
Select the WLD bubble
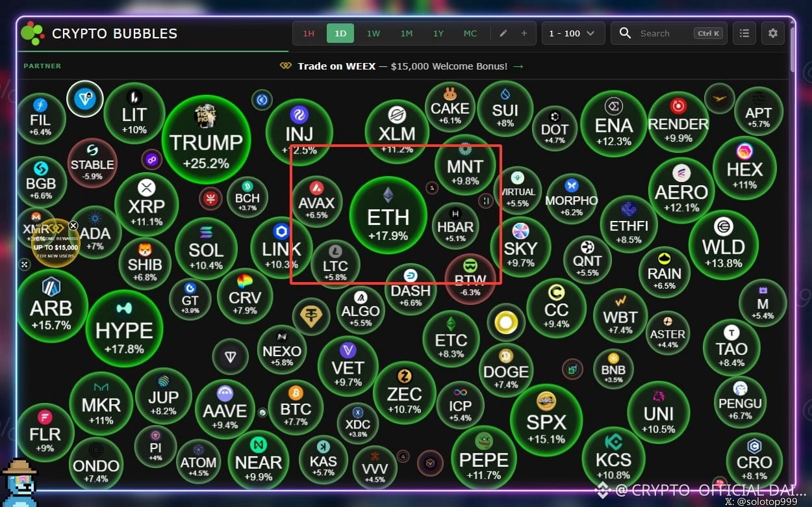click(724, 244)
